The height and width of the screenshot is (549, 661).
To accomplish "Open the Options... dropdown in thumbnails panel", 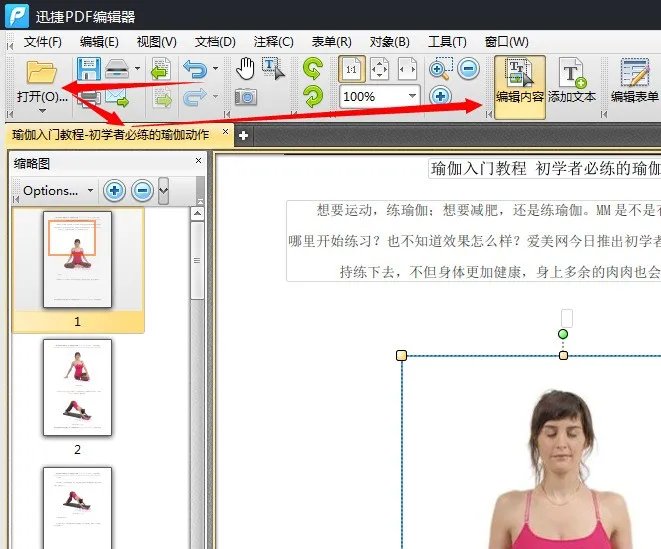I will click(58, 191).
